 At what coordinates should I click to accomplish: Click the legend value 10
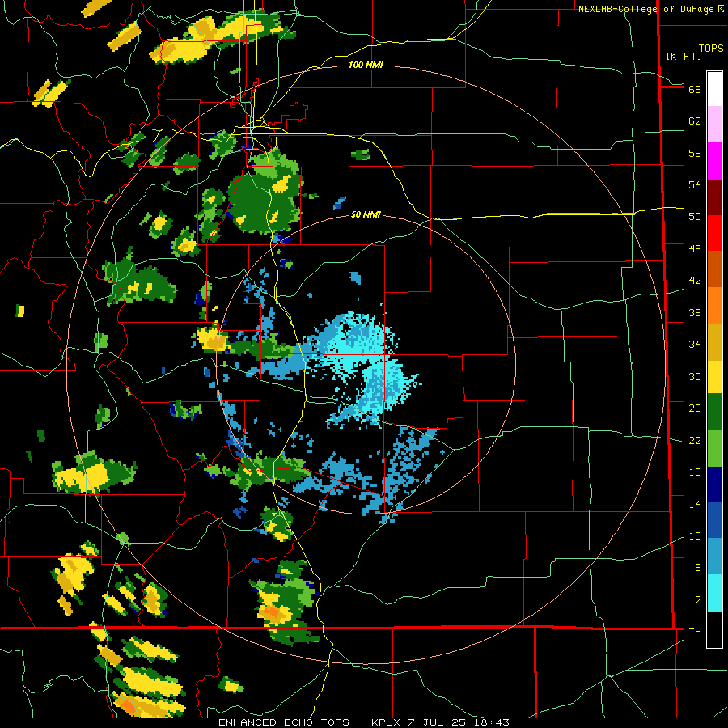[695, 536]
